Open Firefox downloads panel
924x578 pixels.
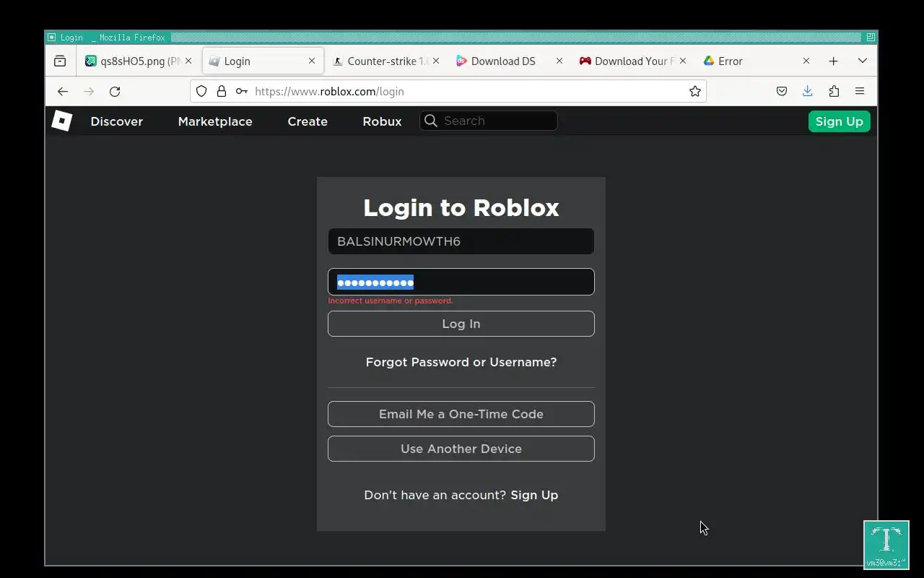click(x=808, y=91)
